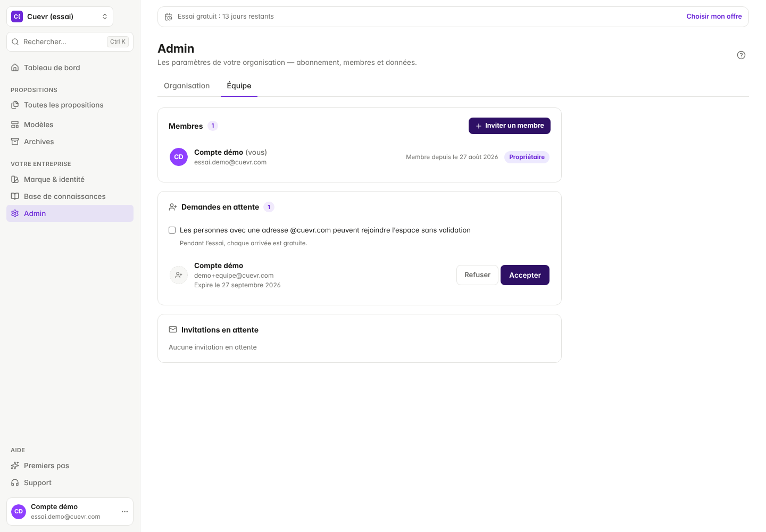Click the Marque & identité palette icon
Screen dimensions: 766x532
tap(15, 179)
